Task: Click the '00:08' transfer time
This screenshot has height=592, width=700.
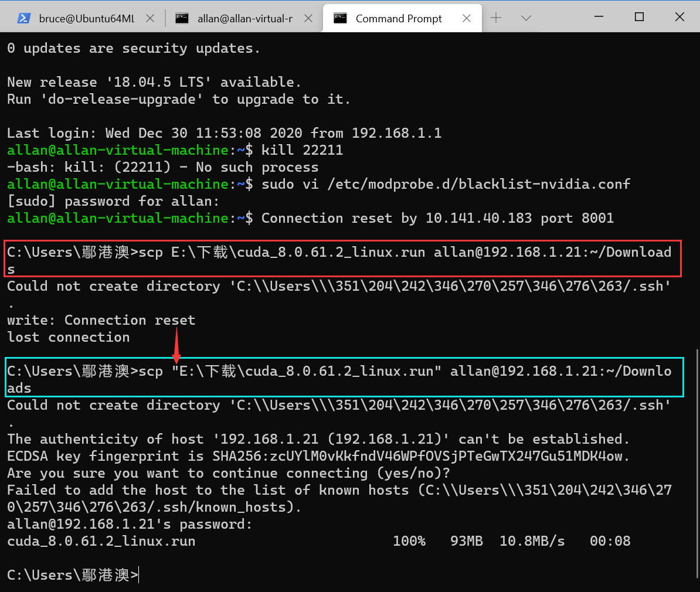Action: coord(610,541)
